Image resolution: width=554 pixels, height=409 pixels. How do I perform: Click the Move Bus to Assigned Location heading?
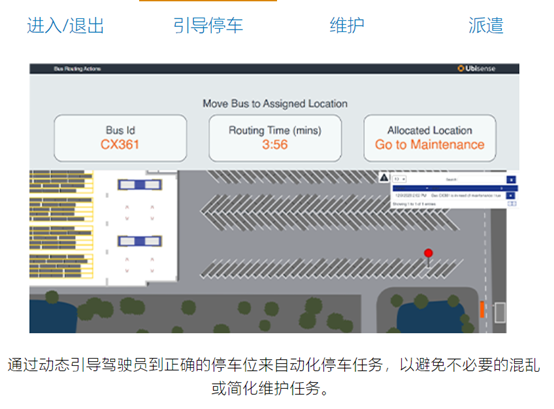[275, 103]
